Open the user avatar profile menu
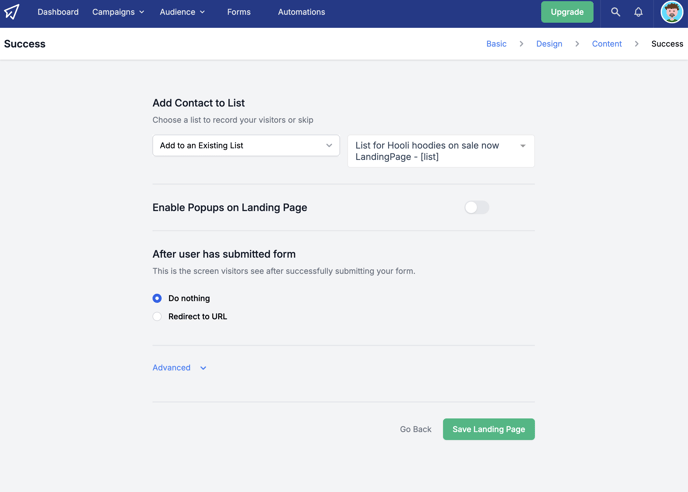The image size is (688, 492). point(671,12)
